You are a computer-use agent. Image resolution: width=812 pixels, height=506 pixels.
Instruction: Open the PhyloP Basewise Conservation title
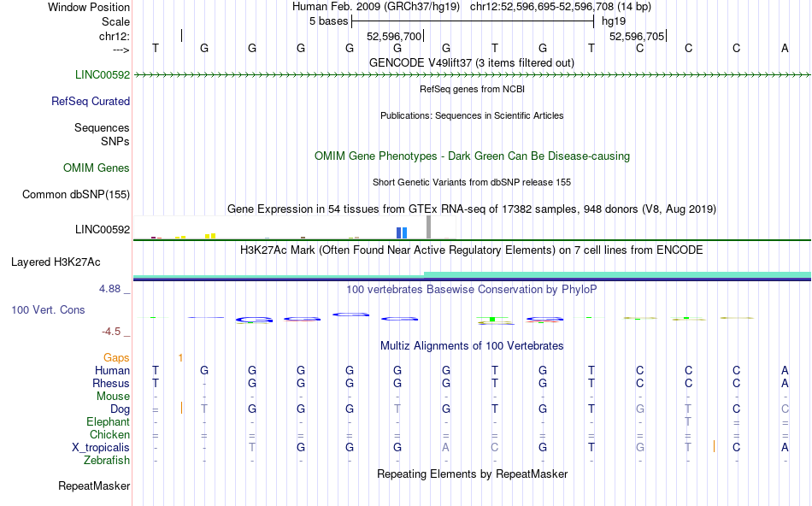[471, 290]
